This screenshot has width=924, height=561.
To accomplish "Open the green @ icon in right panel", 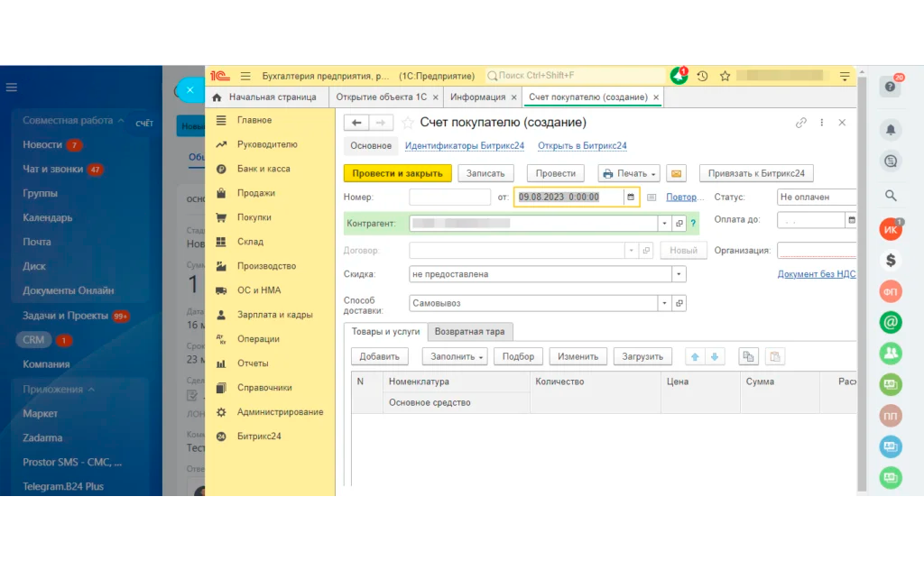I will (x=891, y=322).
